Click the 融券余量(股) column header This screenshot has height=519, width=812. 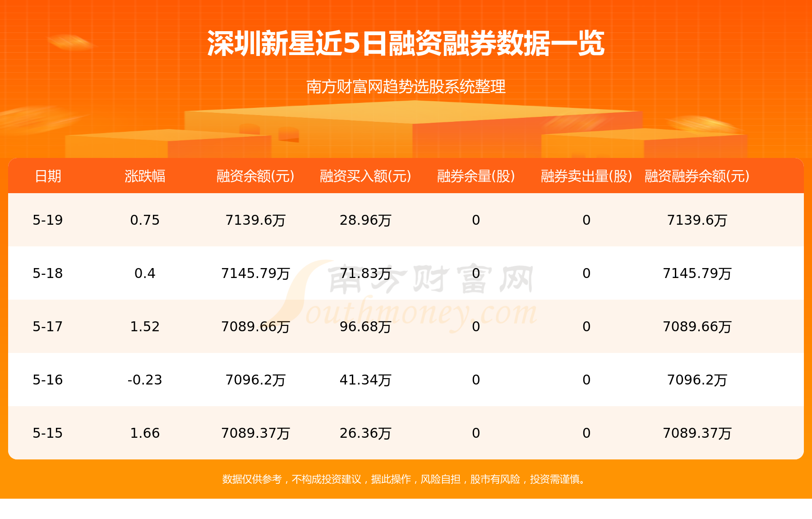[x=476, y=176]
